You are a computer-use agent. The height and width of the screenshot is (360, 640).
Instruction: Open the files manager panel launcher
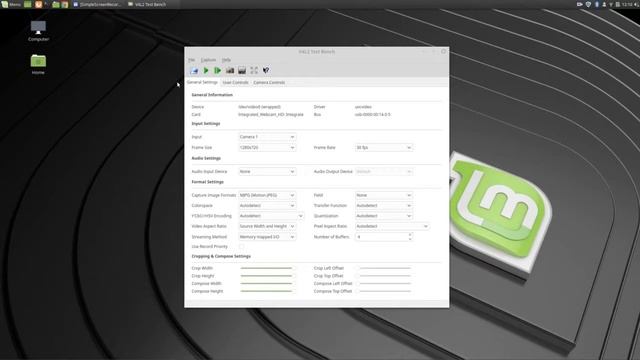pyautogui.click(x=56, y=4)
